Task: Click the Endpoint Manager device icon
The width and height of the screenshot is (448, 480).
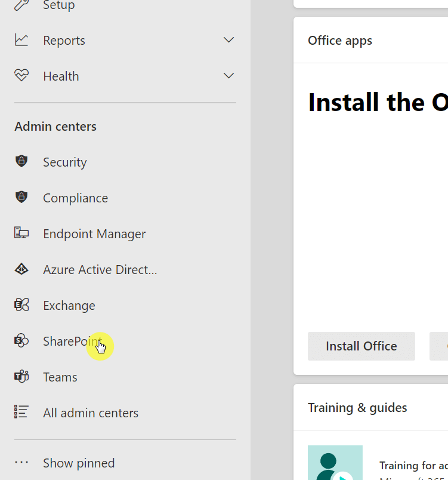Action: point(21,233)
